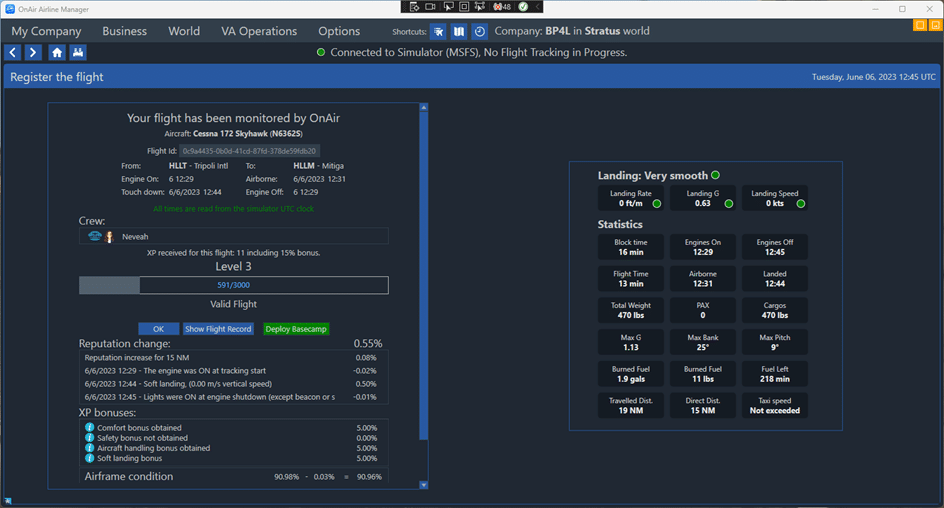This screenshot has height=508, width=944.
Task: Expand the World menu
Action: pyautogui.click(x=184, y=31)
